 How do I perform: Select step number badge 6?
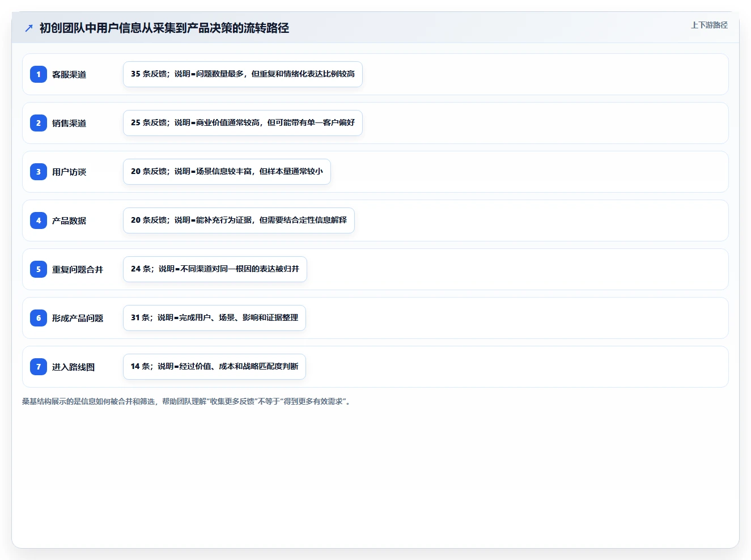click(x=39, y=318)
